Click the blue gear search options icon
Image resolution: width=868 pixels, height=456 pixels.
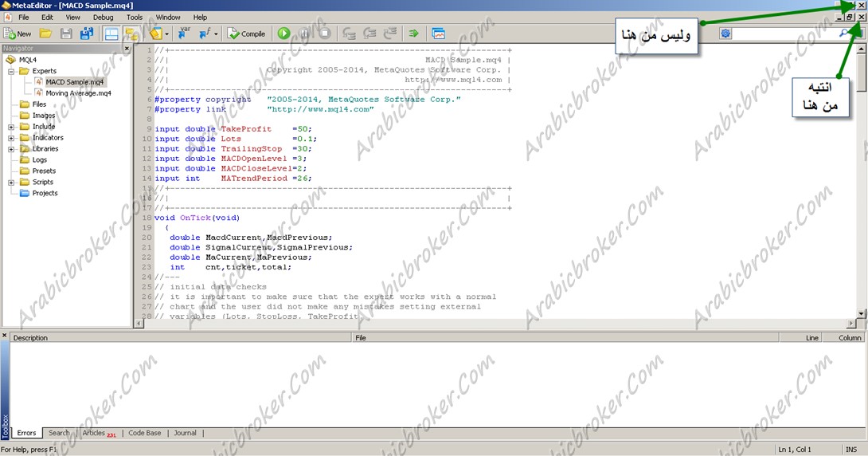[725, 33]
